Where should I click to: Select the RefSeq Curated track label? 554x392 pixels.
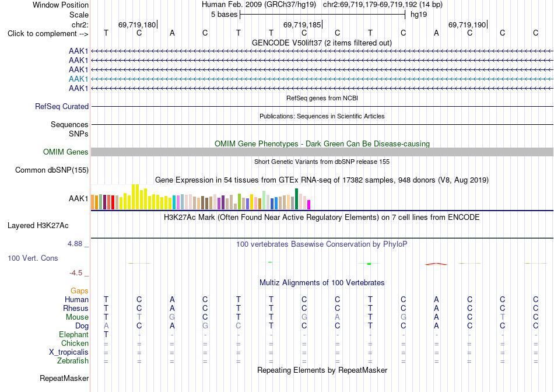62,106
